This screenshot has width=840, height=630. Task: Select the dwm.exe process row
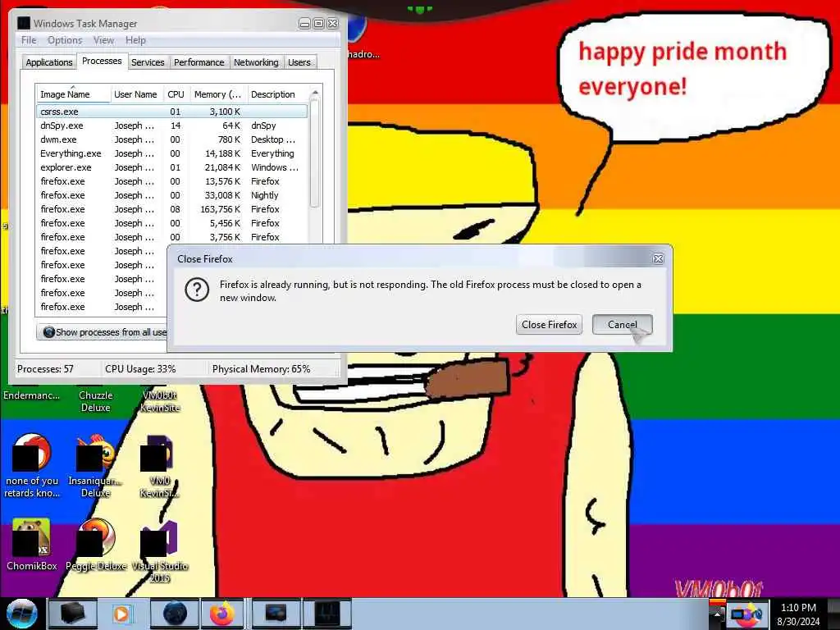pos(172,139)
